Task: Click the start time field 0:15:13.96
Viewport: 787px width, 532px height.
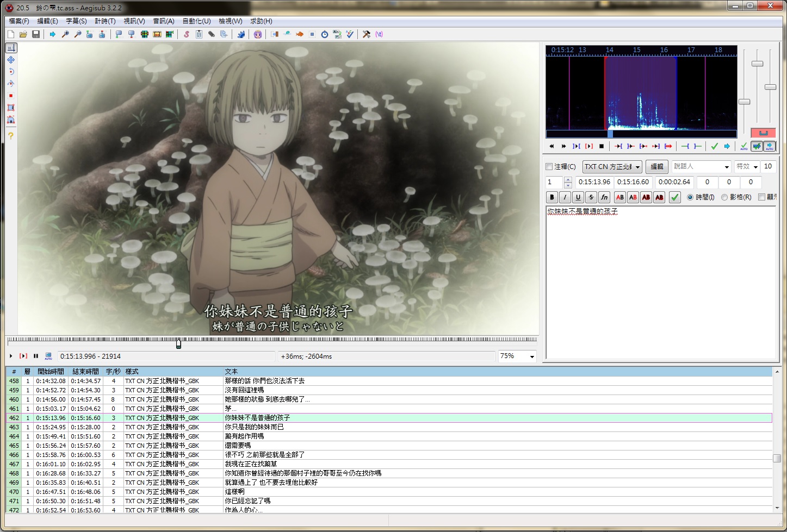Action: tap(594, 182)
